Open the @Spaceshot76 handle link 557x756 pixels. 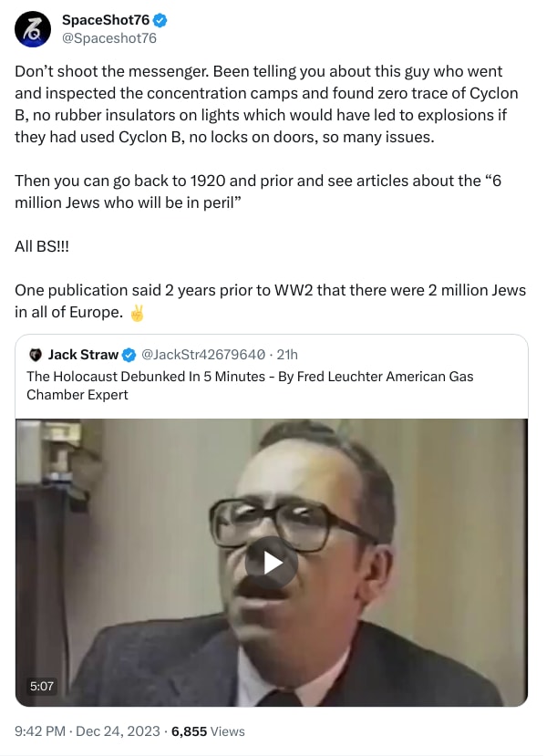[109, 38]
